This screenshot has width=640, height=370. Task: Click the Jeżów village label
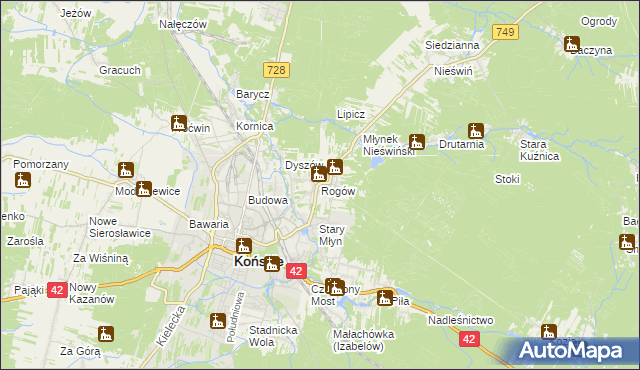[x=76, y=13]
